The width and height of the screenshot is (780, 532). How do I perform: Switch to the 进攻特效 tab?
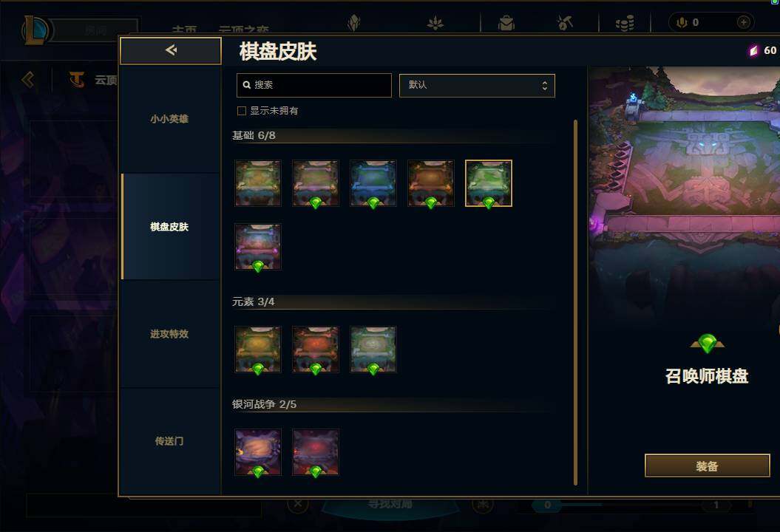coord(169,334)
